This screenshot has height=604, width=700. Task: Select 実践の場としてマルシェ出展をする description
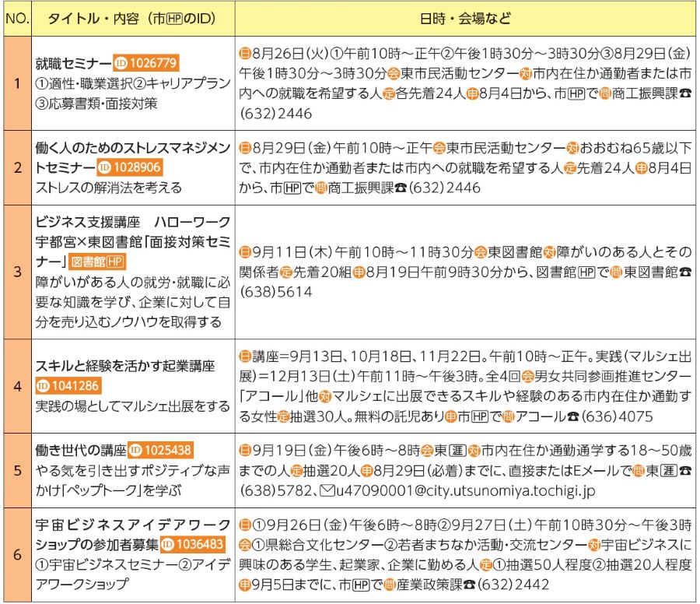coord(132,406)
